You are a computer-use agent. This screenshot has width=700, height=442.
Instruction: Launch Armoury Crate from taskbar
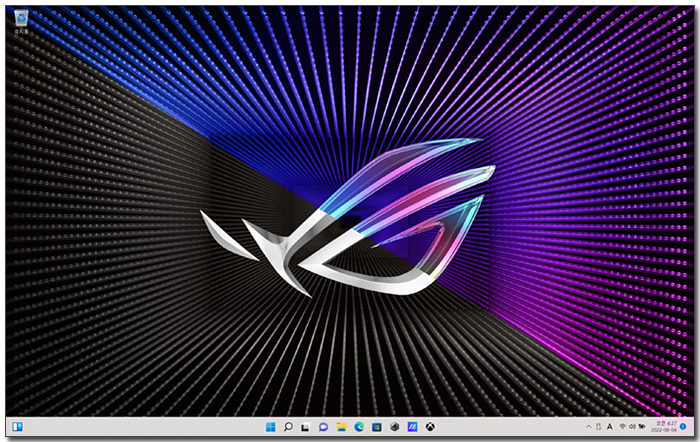click(394, 427)
